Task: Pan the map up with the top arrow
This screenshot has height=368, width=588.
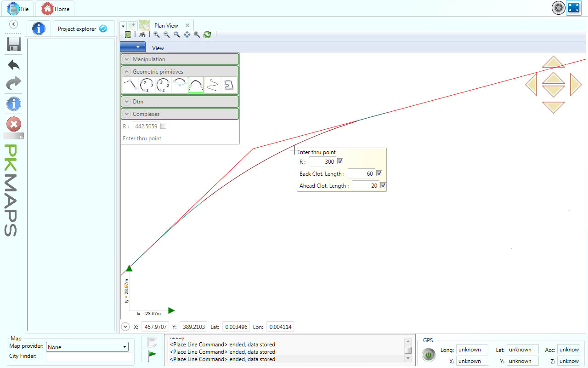Action: pos(554,62)
